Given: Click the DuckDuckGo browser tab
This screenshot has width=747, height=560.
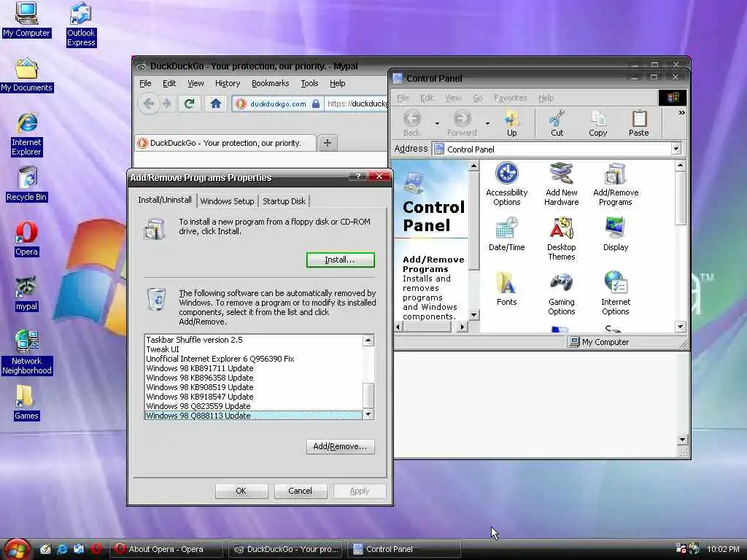Looking at the screenshot, I should (225, 143).
